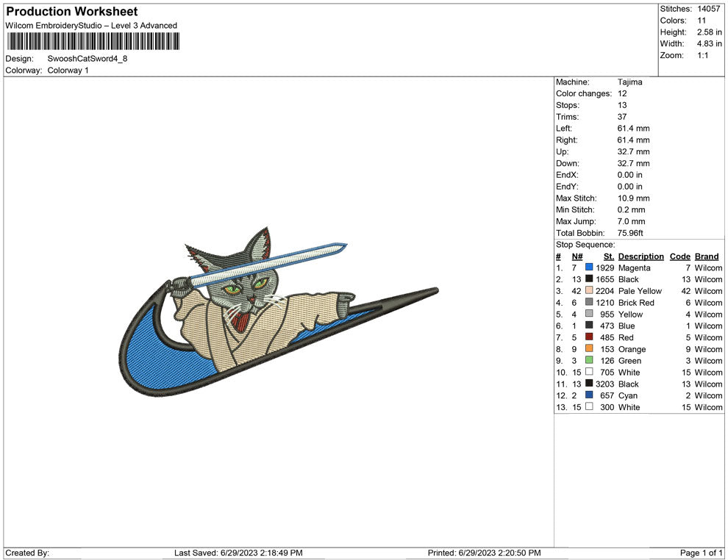Viewport: 728px width, 560px height.
Task: Click the red swatch in row 7
Action: coord(589,337)
